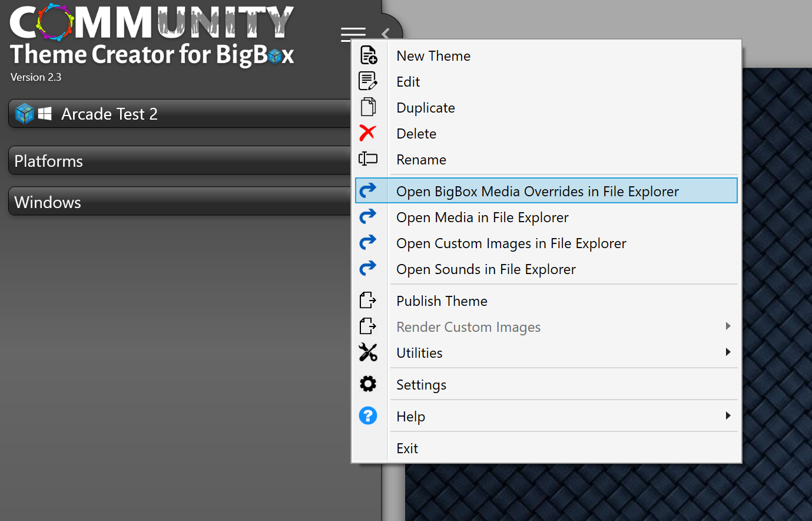Screen dimensions: 812x521
Task: Open the Help menu entry
Action: 546,416
